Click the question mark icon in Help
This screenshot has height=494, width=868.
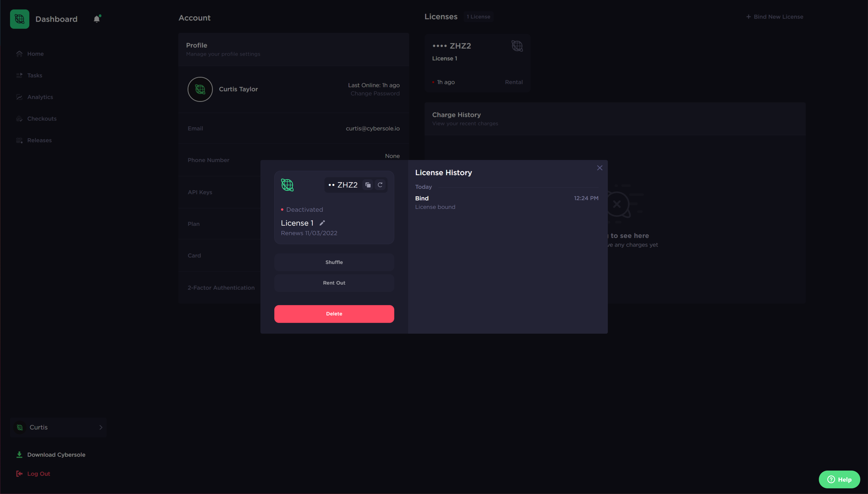[x=831, y=479]
